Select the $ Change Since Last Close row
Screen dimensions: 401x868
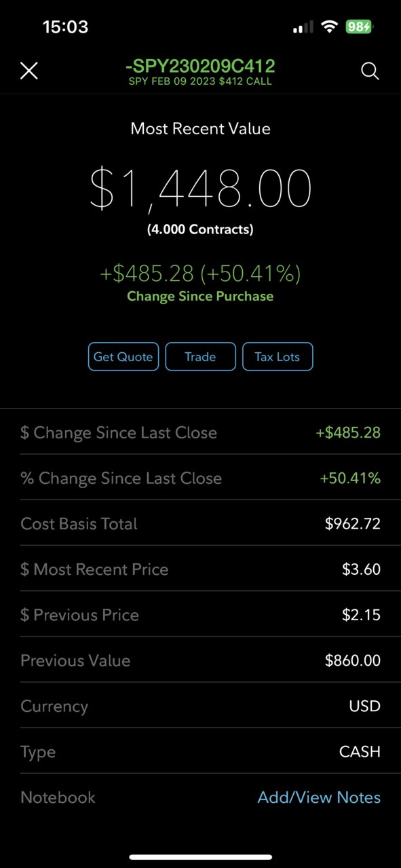point(200,432)
